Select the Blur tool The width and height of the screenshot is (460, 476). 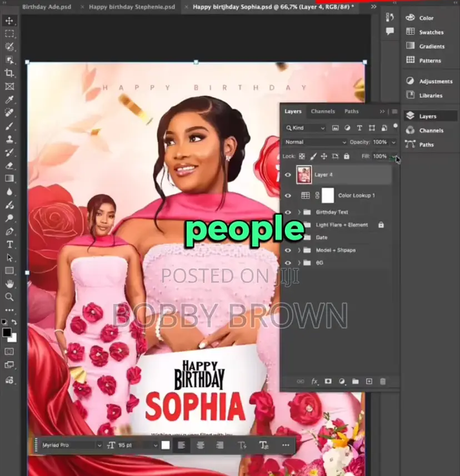coord(9,192)
